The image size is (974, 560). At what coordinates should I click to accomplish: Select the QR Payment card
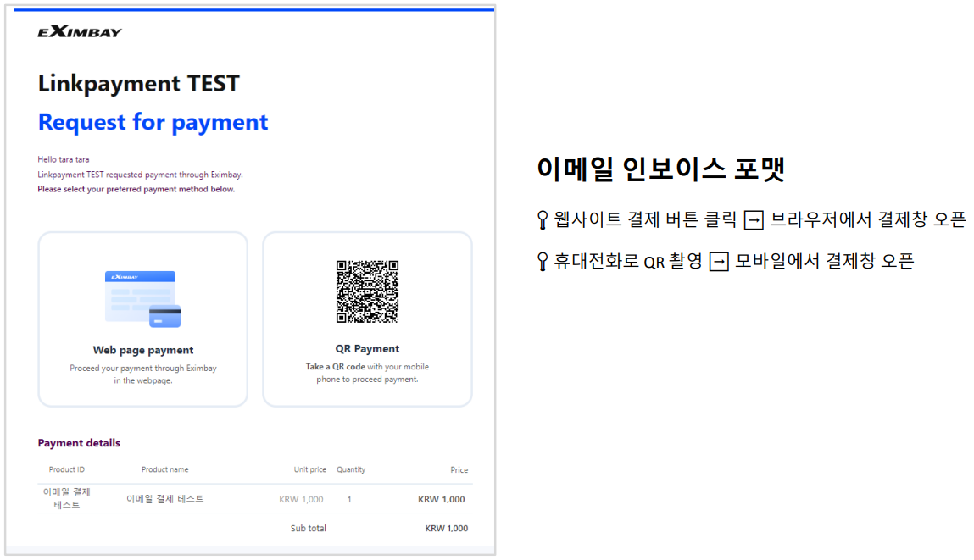(367, 319)
